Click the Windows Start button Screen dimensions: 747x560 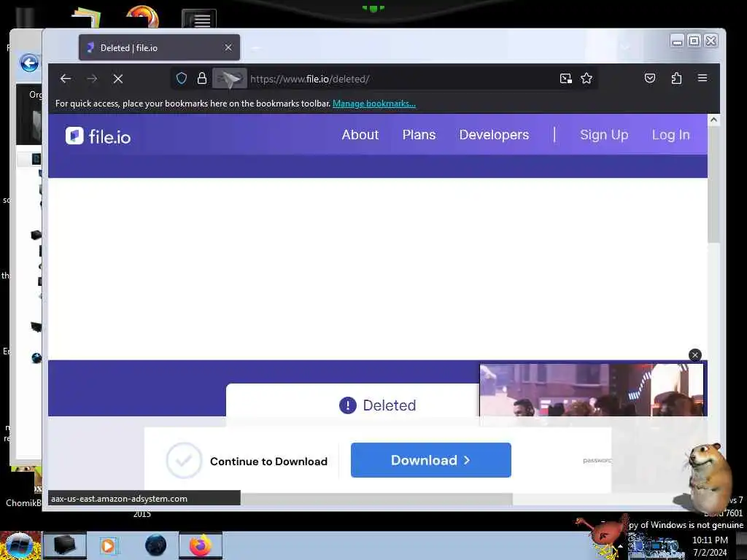[20, 545]
